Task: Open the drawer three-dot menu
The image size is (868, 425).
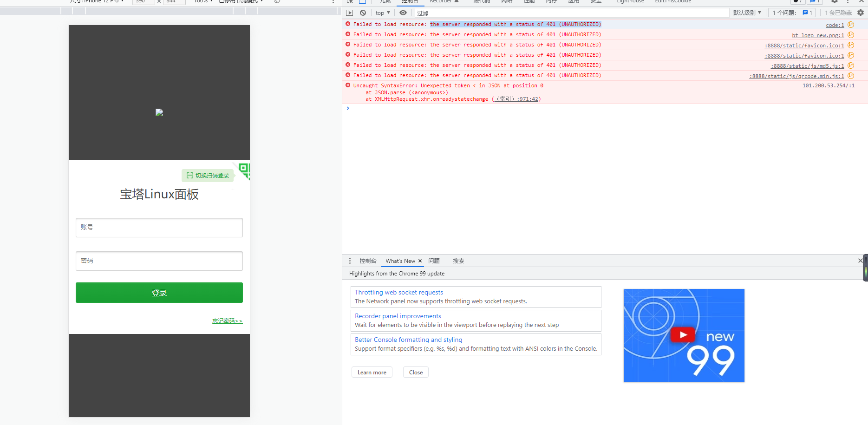Action: point(350,261)
